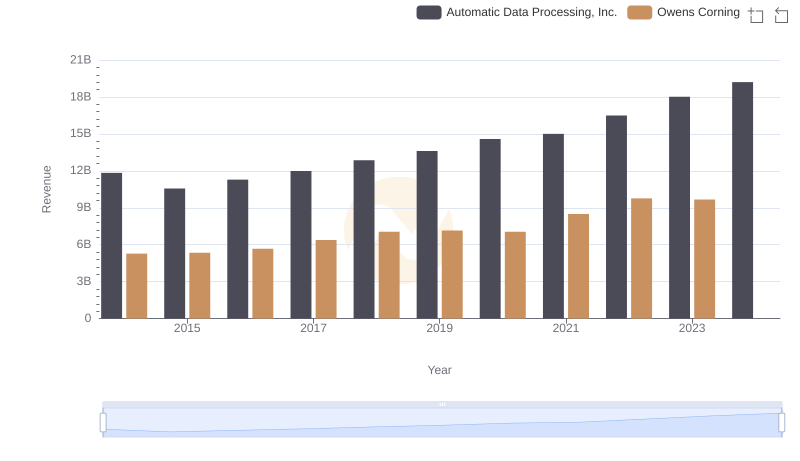This screenshot has width=800, height=461.
Task: Click the Year axis title
Action: tap(439, 370)
